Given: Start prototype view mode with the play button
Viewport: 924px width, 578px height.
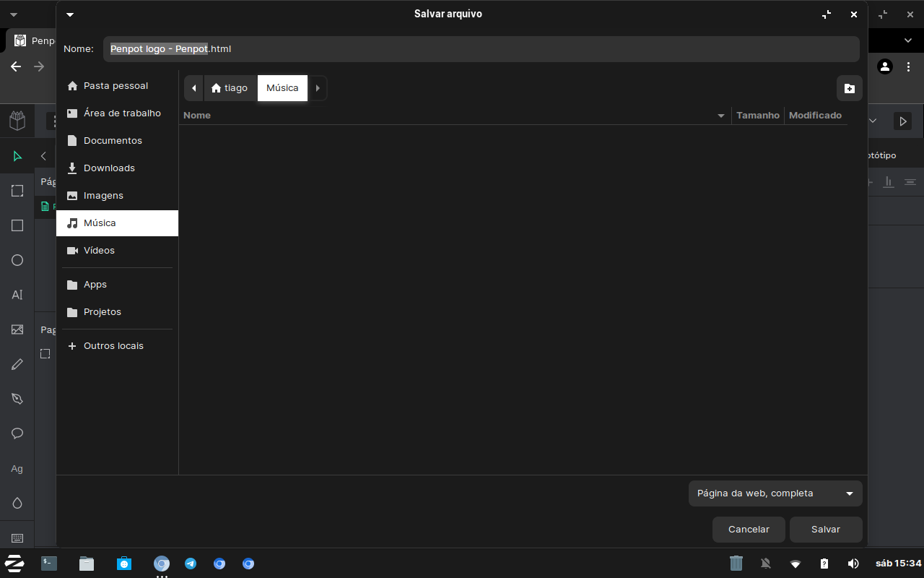Looking at the screenshot, I should coord(903,121).
